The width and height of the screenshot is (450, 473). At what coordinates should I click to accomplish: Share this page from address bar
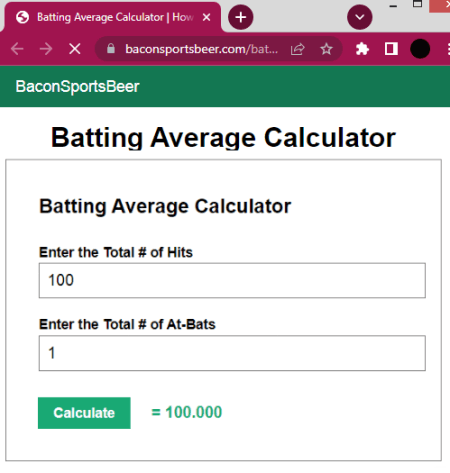(x=298, y=49)
